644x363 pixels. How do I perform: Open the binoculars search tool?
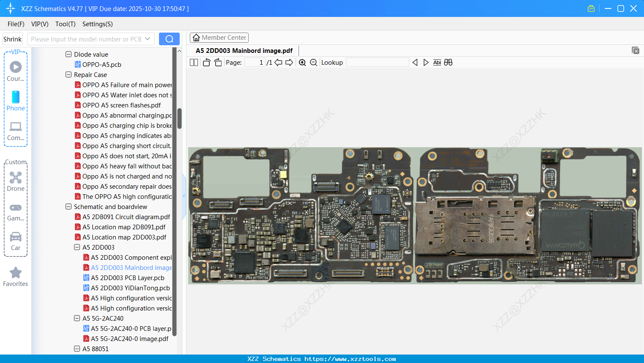[448, 62]
